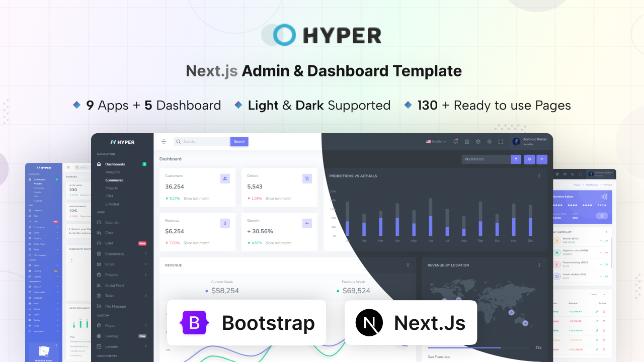Viewport: 644px width, 362px height.
Task: Click Dashboard breadcrumb link in E-Wallet window
Action: point(591,185)
